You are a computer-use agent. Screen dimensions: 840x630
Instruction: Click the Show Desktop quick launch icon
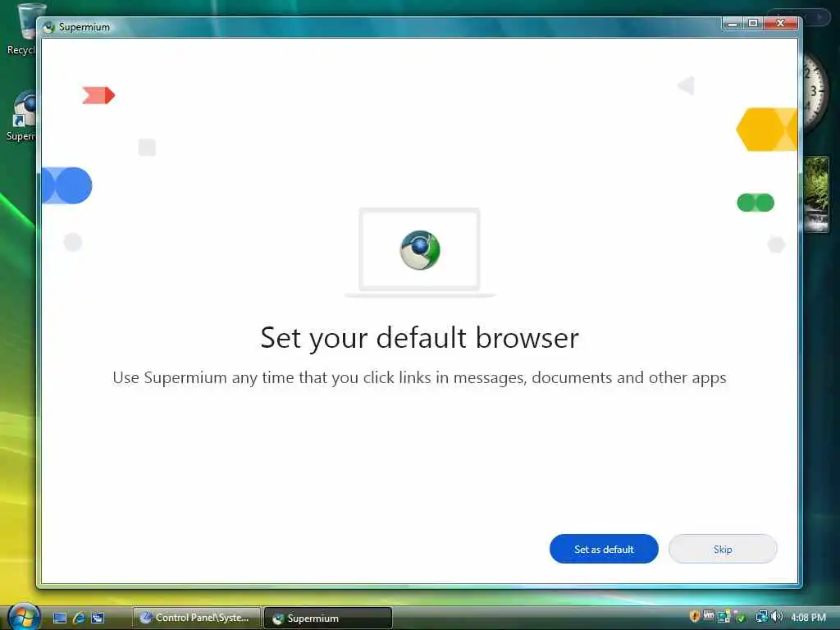tap(59, 618)
